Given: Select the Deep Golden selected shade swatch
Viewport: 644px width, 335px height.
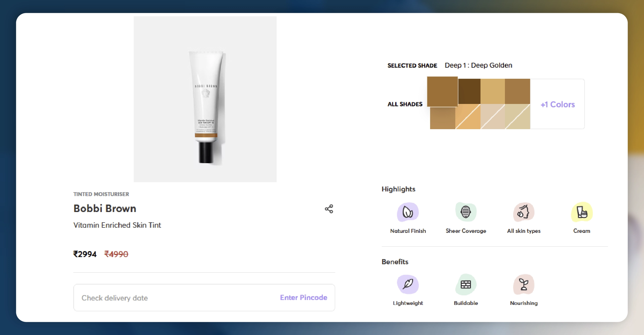Looking at the screenshot, I should pos(442,92).
